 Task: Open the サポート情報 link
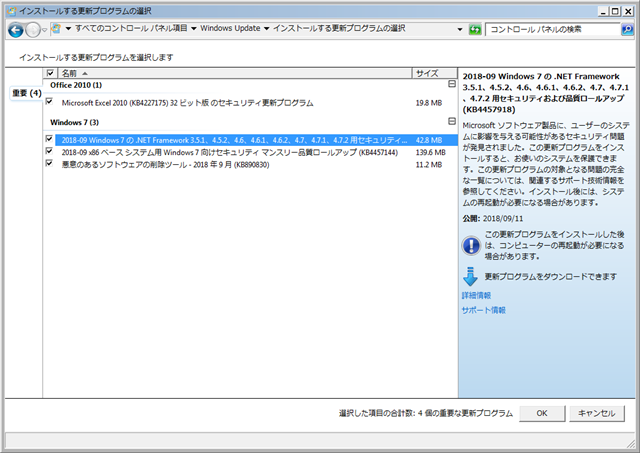point(484,310)
